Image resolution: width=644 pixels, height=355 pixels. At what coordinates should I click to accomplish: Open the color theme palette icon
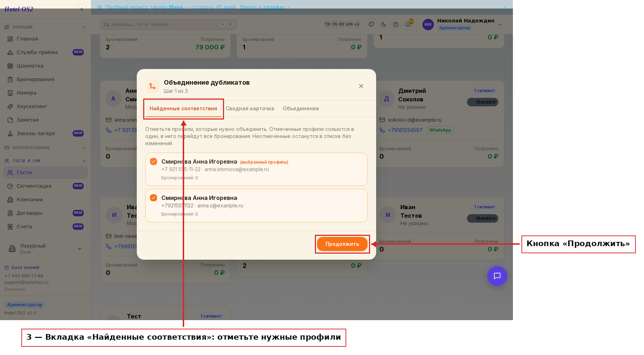point(372,25)
